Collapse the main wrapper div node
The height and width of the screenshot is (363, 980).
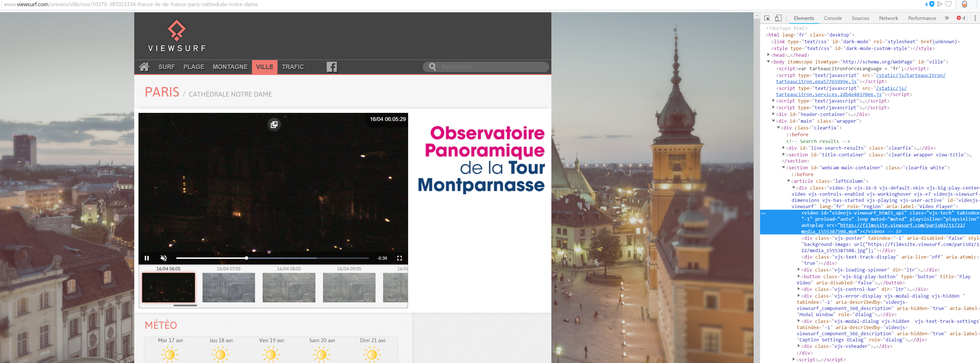[774, 121]
